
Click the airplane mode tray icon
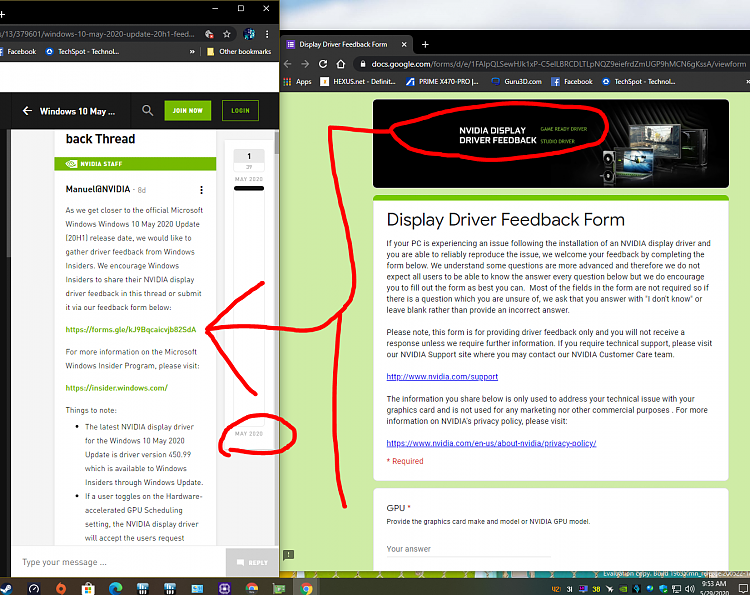pyautogui.click(x=610, y=589)
